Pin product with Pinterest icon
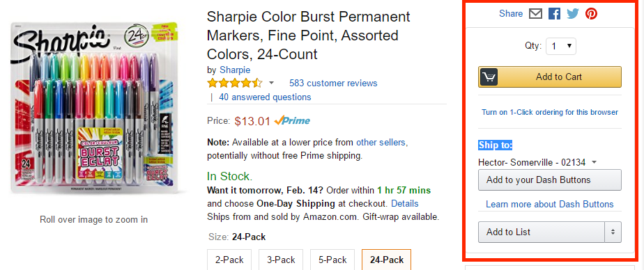 click(592, 14)
